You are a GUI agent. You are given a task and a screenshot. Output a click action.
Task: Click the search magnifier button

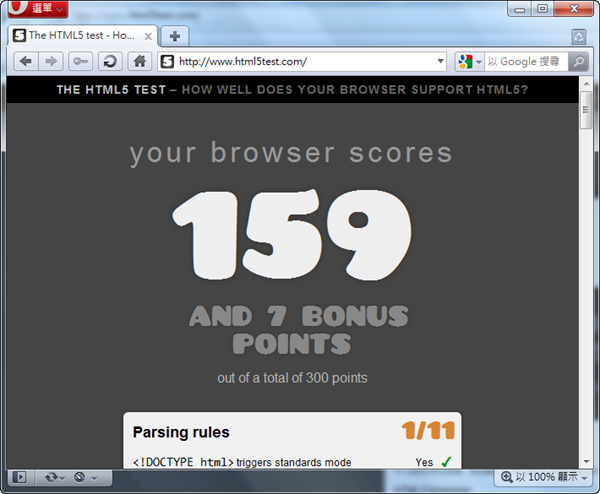pyautogui.click(x=578, y=62)
